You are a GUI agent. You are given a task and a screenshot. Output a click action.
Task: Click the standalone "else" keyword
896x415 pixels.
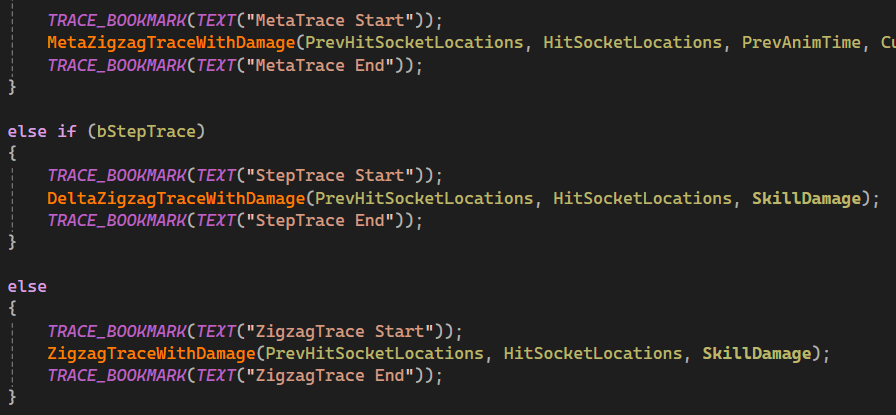[27, 286]
